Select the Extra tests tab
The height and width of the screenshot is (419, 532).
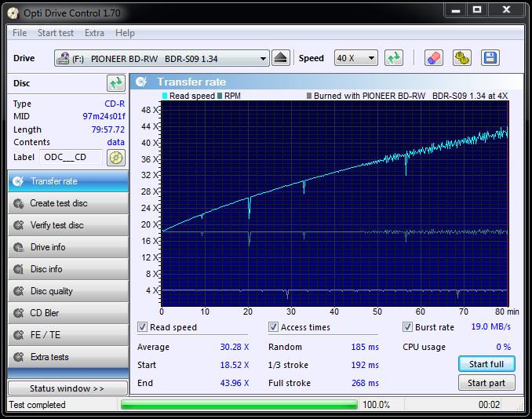[68, 357]
